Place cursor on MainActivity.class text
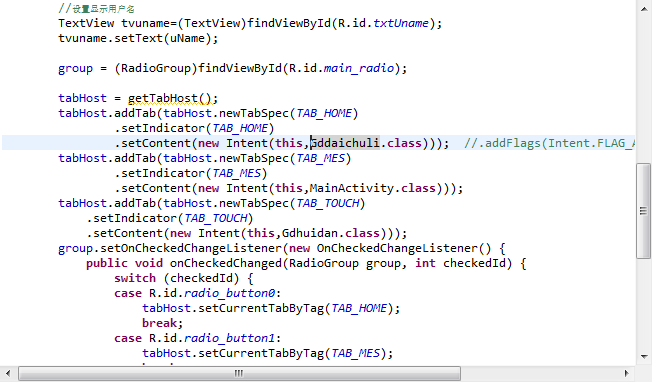The width and height of the screenshot is (652, 382). click(x=373, y=188)
